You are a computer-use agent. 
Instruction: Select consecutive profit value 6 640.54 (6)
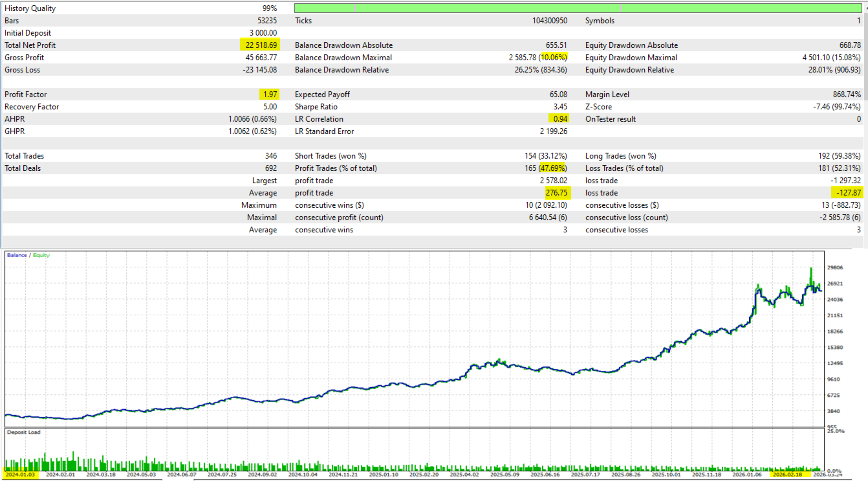point(548,218)
